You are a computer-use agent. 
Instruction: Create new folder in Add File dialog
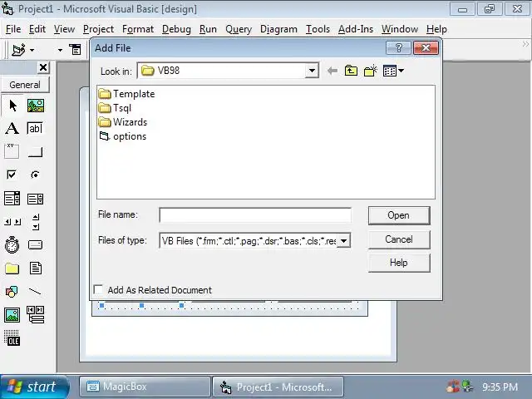point(371,71)
